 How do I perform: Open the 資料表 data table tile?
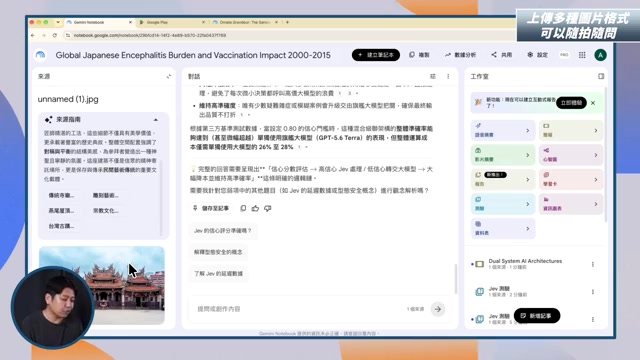pyautogui.click(x=503, y=228)
